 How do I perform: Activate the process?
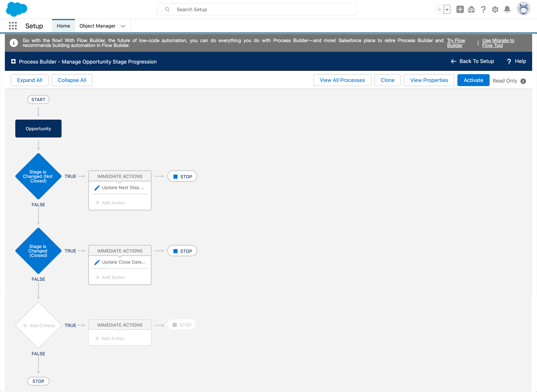point(473,80)
